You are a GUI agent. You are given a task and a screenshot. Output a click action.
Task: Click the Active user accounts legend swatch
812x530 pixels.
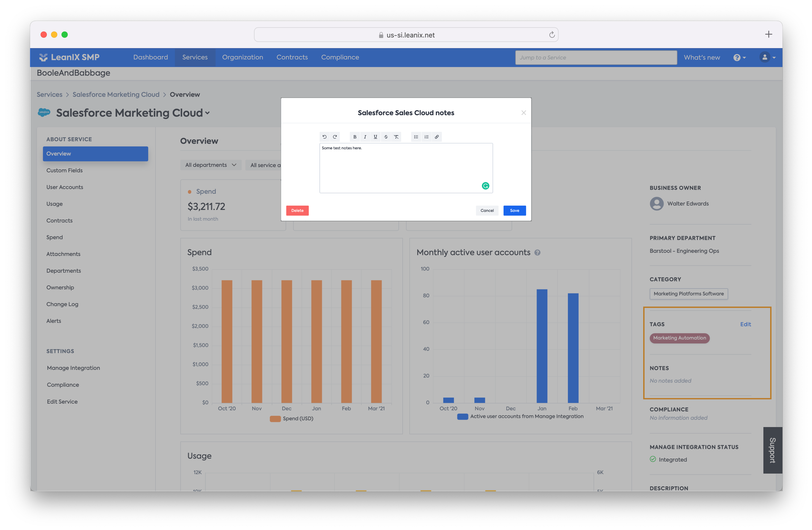pyautogui.click(x=462, y=416)
